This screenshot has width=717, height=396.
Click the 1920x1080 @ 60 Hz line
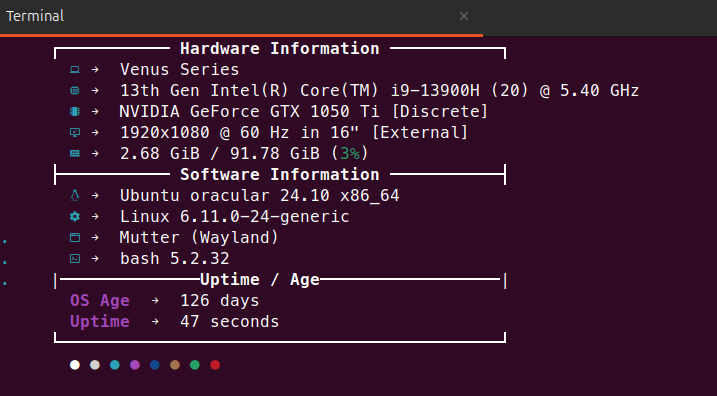(x=294, y=133)
